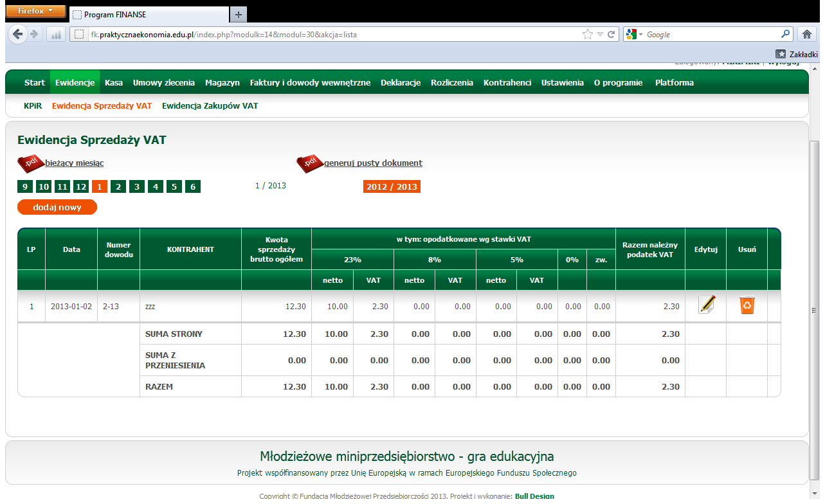This screenshot has width=825, height=504.
Task: Open the URL history dropdown arrow
Action: click(x=600, y=34)
